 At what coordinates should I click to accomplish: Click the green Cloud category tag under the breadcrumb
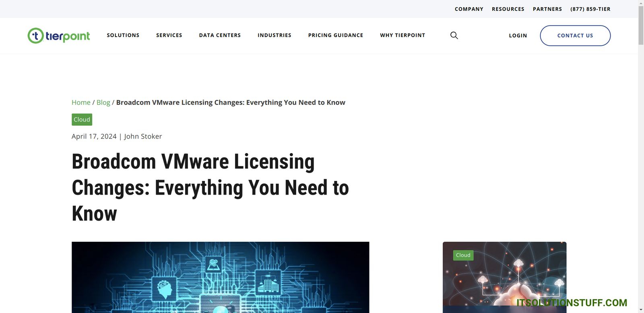tap(82, 120)
